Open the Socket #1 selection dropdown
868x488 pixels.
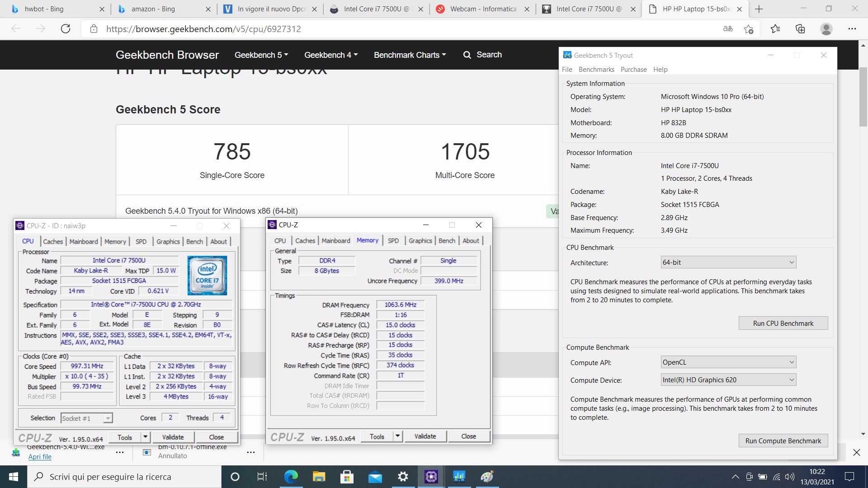tap(86, 418)
